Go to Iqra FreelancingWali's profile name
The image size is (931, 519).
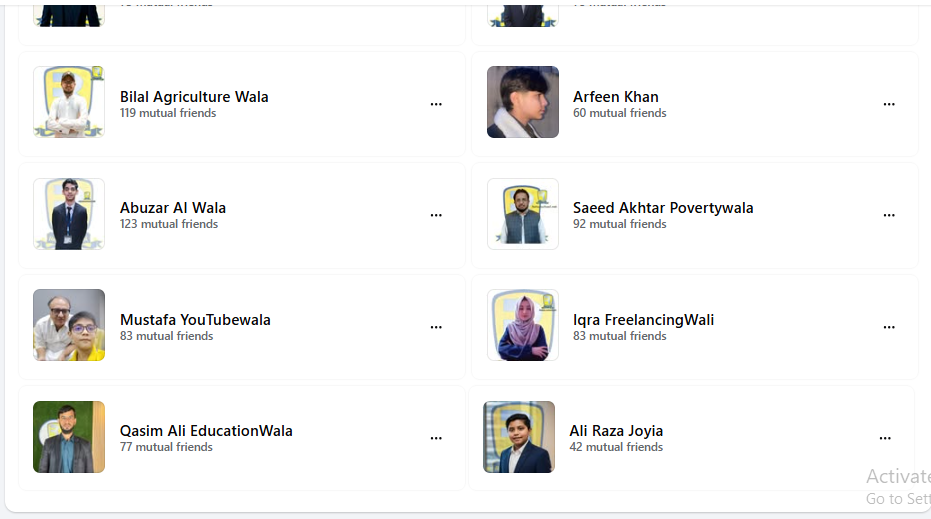[643, 320]
